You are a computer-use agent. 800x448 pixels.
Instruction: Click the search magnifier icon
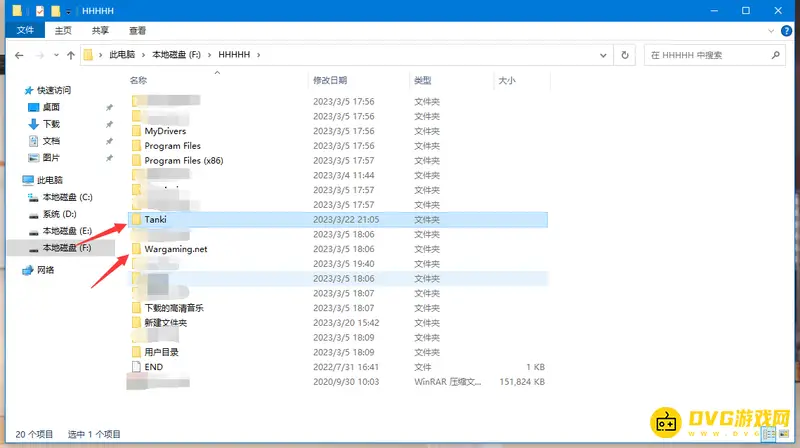[x=776, y=55]
